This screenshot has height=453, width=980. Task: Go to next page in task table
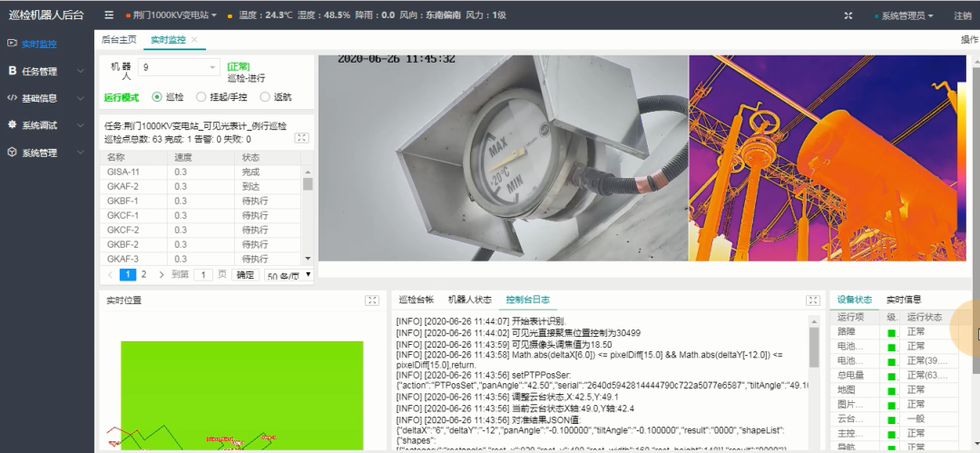click(162, 274)
